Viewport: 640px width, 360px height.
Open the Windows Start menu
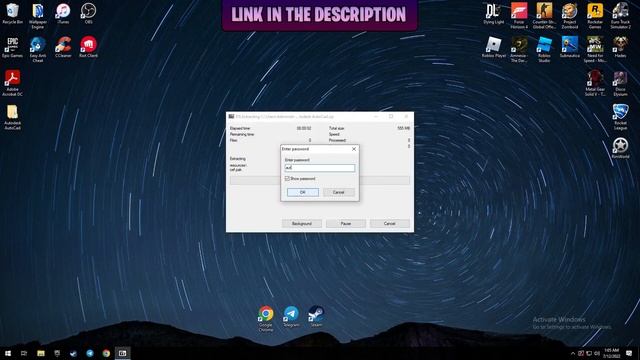8,353
